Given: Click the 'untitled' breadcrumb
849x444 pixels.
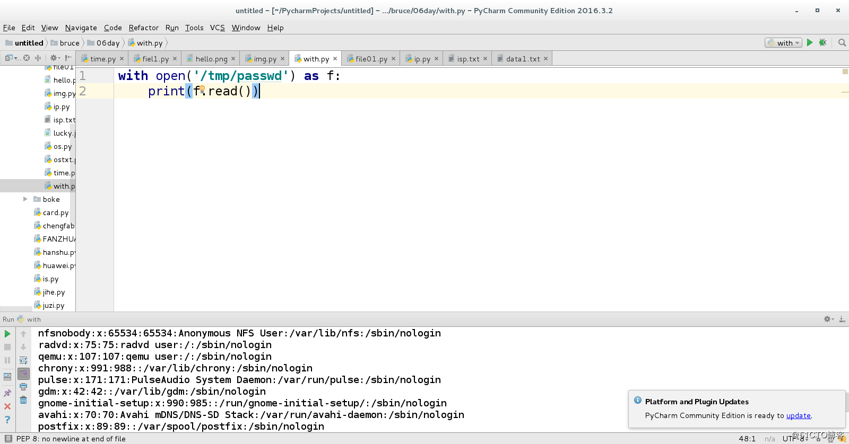Looking at the screenshot, I should click(24, 43).
